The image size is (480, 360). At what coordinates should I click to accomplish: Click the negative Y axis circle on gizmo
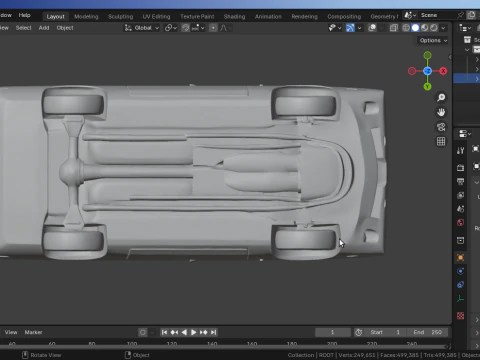coord(427,55)
